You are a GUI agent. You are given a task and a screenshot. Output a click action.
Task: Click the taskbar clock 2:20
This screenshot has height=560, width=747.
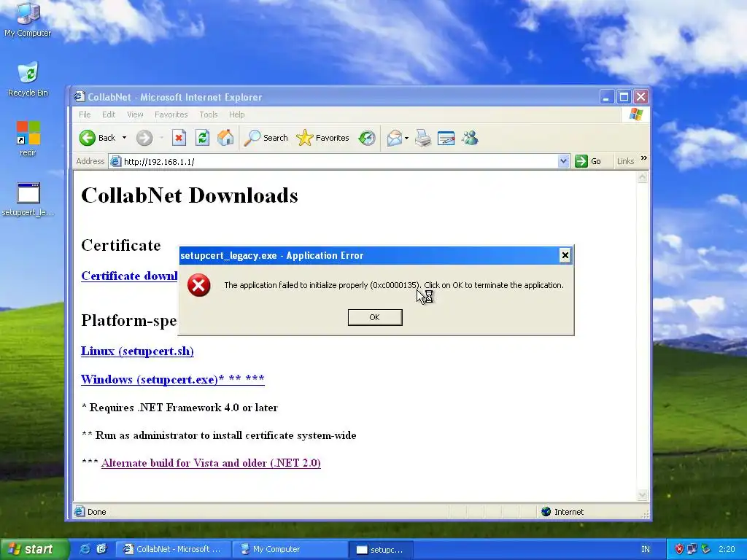pos(727,549)
